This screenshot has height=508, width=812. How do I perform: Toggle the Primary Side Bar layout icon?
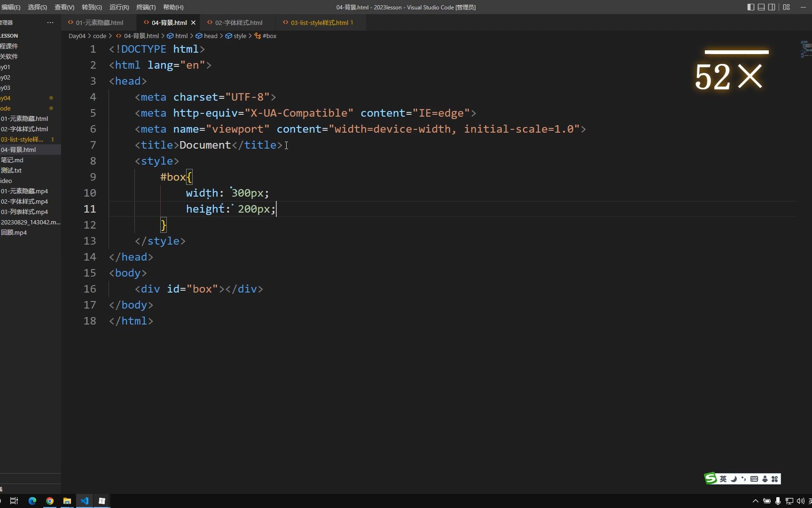[x=750, y=7]
